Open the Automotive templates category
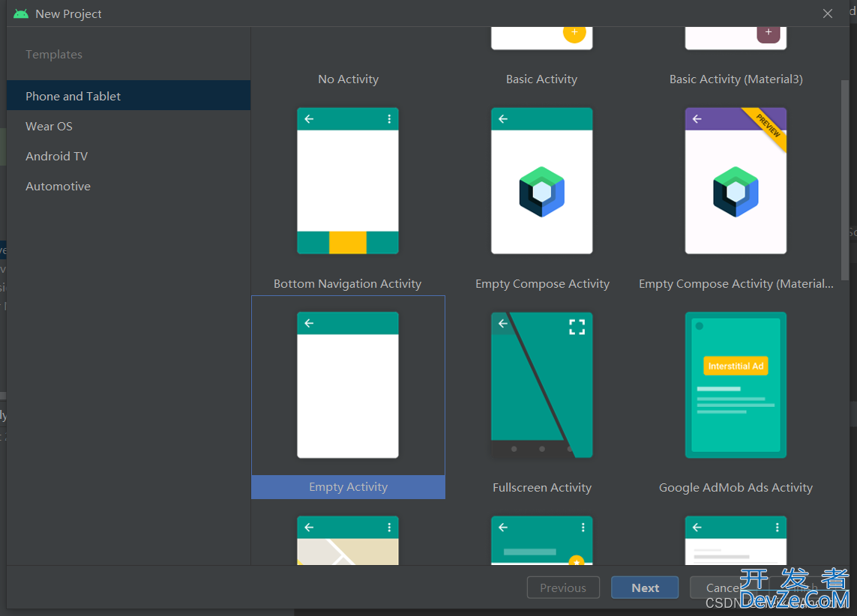Viewport: 857px width, 616px height. [x=58, y=186]
